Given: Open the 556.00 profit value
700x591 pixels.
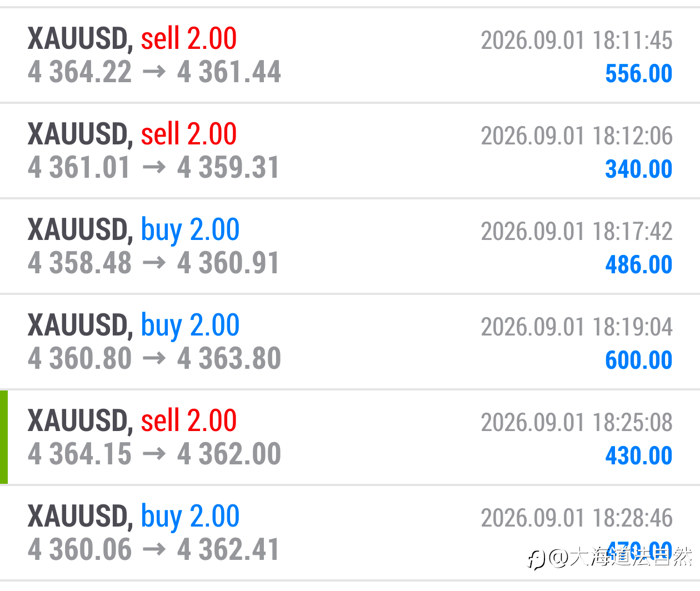Looking at the screenshot, I should point(639,73).
